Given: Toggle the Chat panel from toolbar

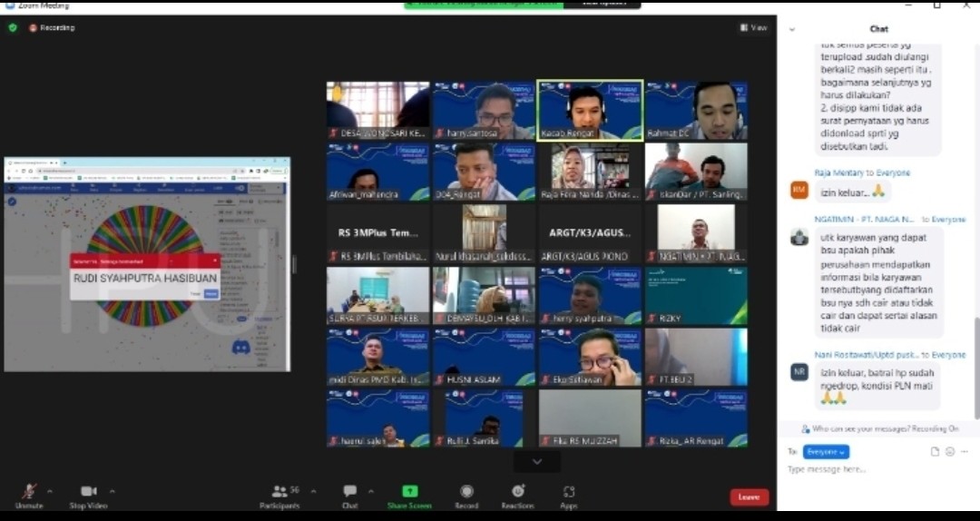Looking at the screenshot, I should 350,496.
